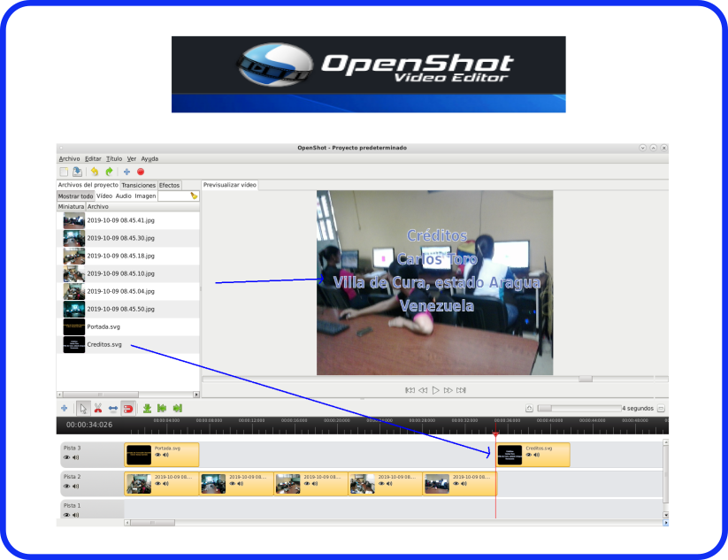Rewind the video preview
The height and width of the screenshot is (560, 728).
[423, 390]
